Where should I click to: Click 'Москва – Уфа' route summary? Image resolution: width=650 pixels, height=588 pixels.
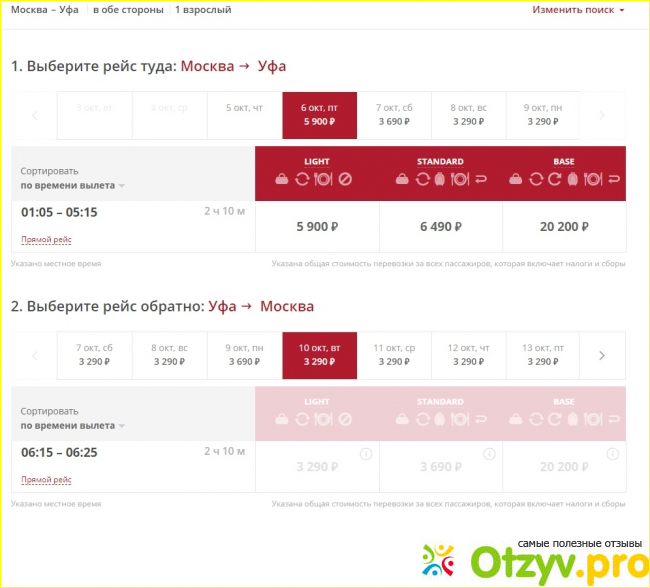tap(45, 10)
